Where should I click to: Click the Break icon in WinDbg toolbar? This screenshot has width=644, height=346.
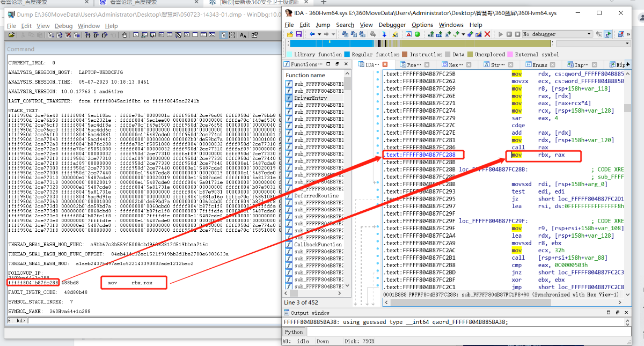[76, 35]
